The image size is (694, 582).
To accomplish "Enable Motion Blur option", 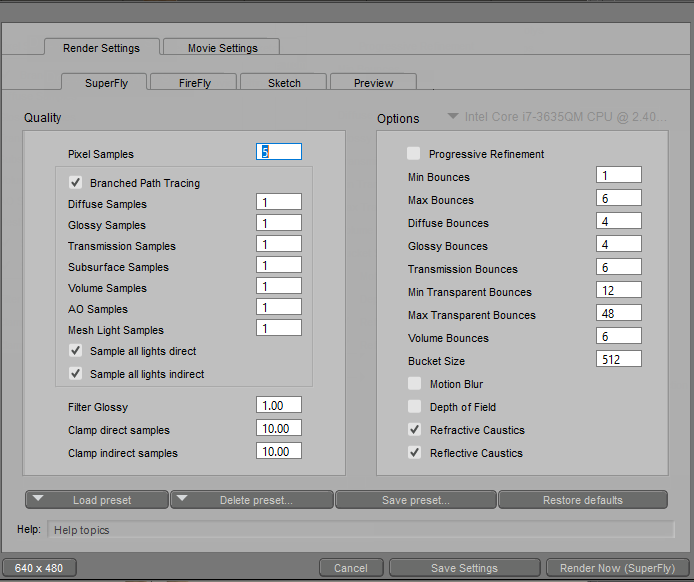I will pos(414,384).
